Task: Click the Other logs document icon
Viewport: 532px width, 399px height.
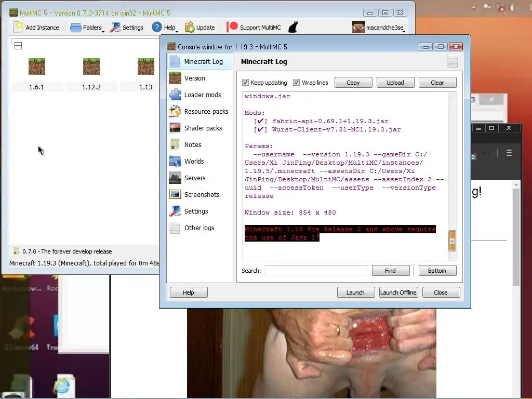Action: click(x=175, y=228)
